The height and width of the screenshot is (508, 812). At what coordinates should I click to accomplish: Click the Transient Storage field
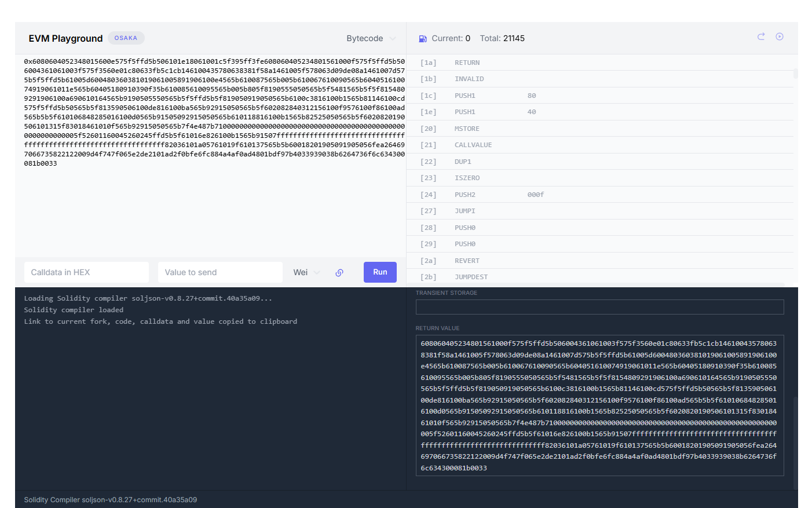click(599, 306)
